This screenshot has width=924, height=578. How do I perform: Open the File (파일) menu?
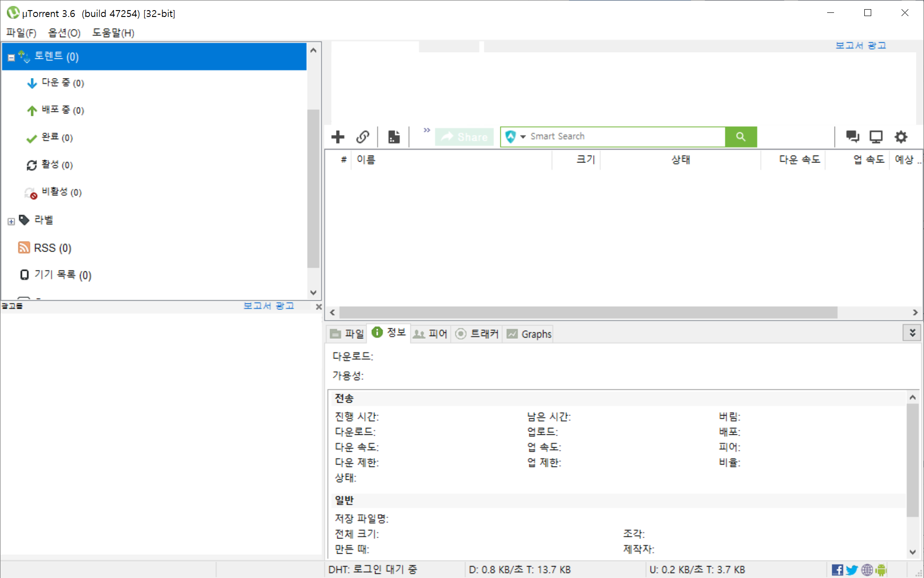click(x=22, y=33)
